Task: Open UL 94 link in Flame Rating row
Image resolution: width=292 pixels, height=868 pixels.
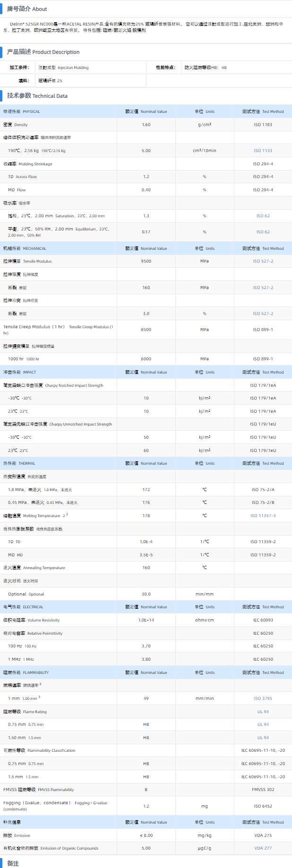Action: click(x=263, y=712)
